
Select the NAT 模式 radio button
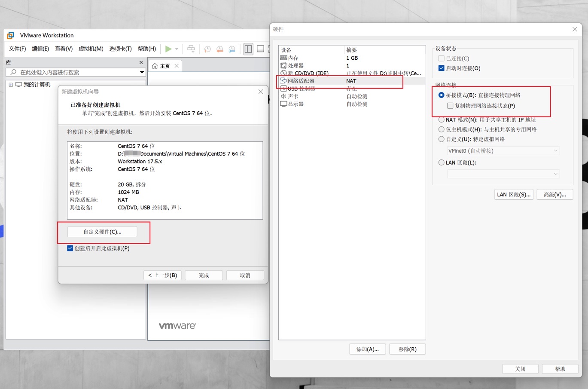(441, 119)
